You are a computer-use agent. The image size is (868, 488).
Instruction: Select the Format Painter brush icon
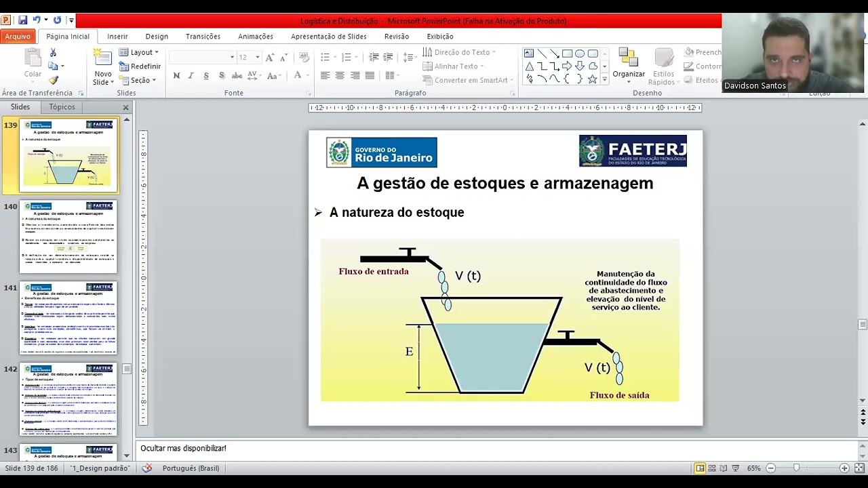[53, 80]
